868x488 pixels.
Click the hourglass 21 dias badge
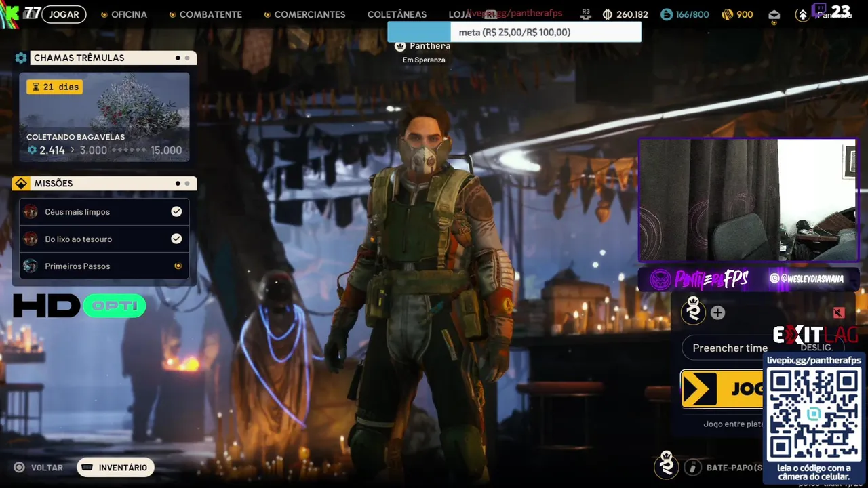click(x=54, y=87)
